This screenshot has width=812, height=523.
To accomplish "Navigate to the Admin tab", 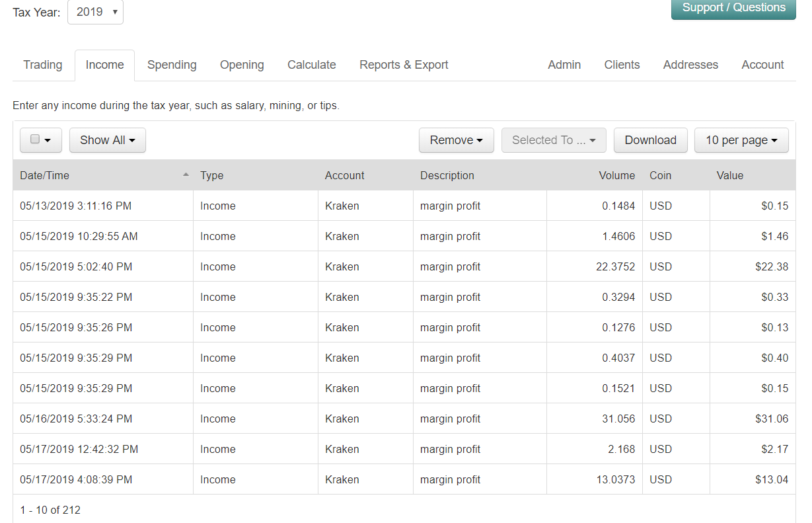I will pos(564,65).
